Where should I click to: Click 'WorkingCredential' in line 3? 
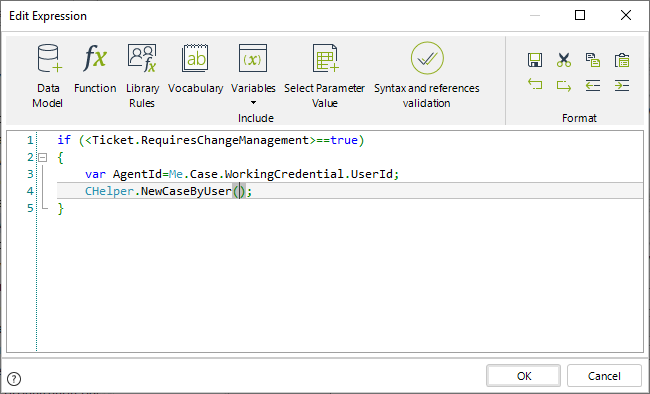pos(284,174)
